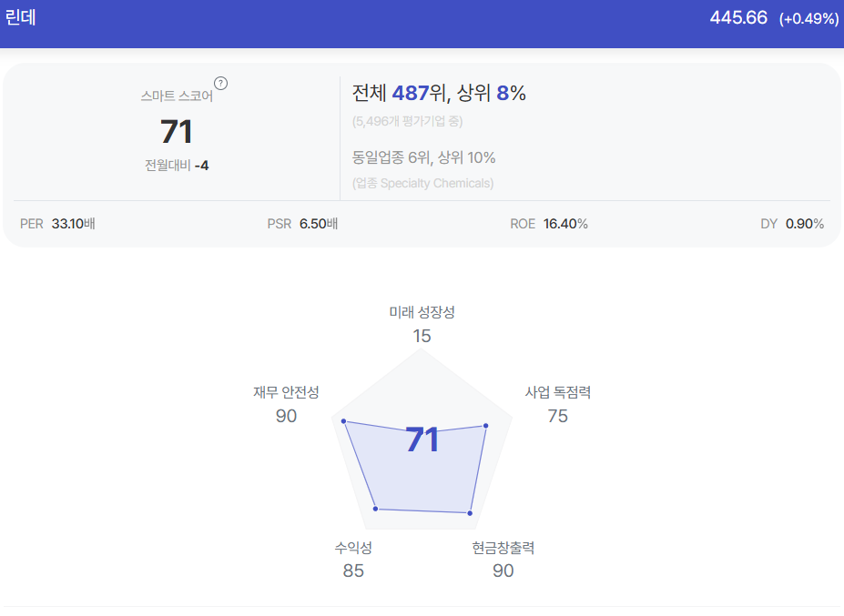Click the 수익성 score 85 label
844x616 pixels.
coord(353,571)
